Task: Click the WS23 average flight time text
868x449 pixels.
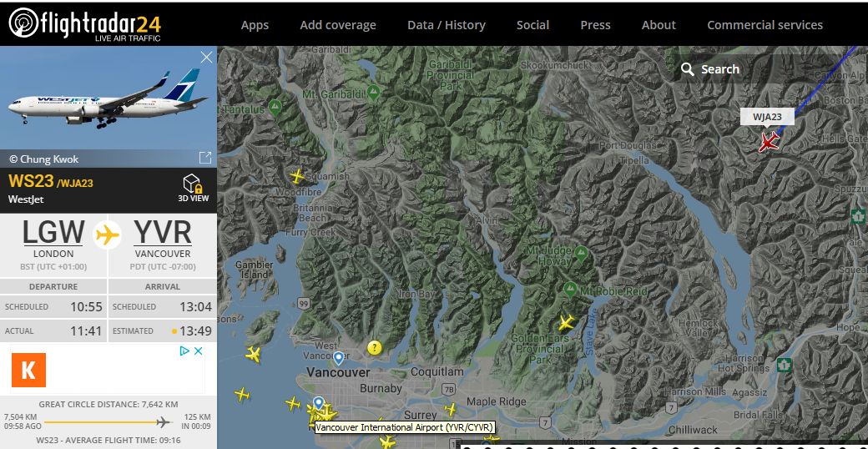Action: click(x=108, y=440)
